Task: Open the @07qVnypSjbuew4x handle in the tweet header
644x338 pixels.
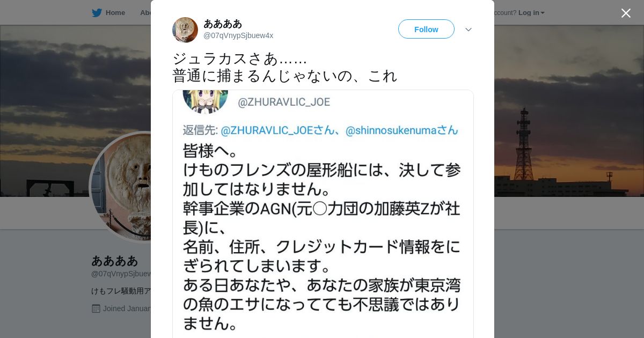Action: 238,35
